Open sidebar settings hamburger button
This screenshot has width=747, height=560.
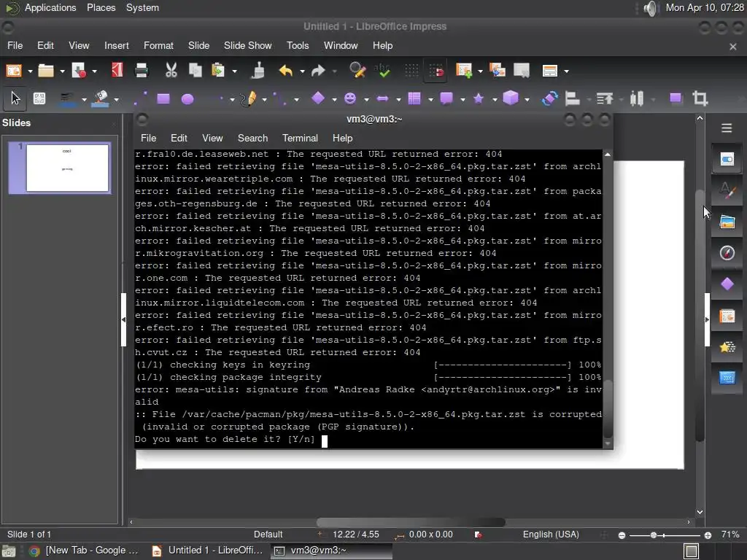(727, 128)
